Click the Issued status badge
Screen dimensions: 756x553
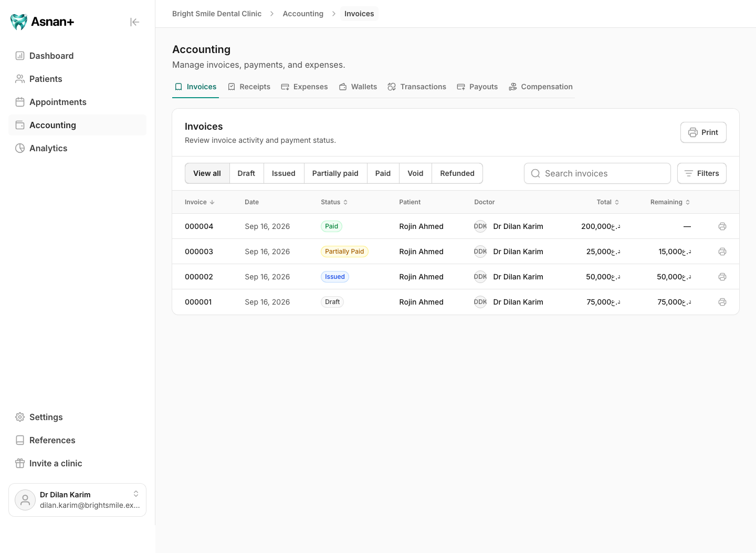335,277
